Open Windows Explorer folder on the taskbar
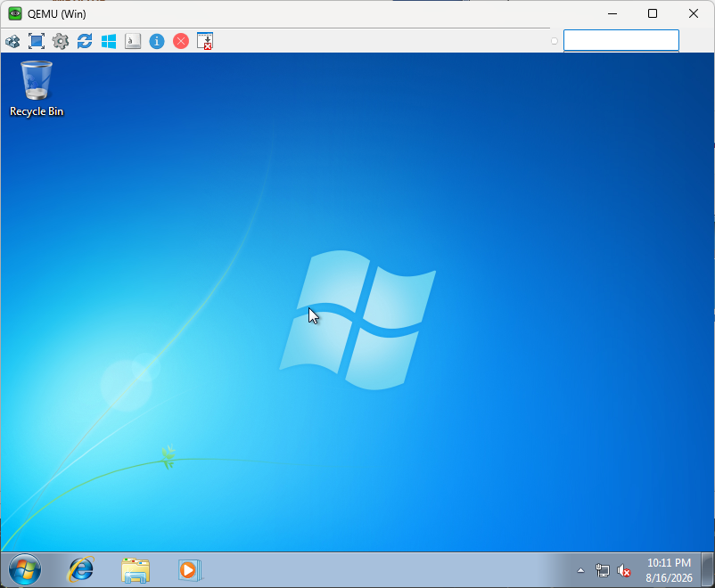Viewport: 715px width, 588px height. click(136, 570)
